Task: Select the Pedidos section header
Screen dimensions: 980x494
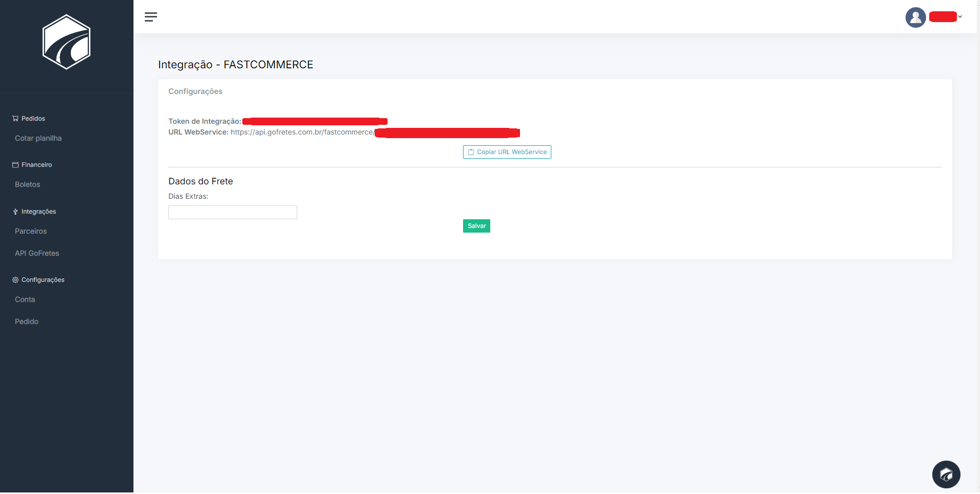Action: [33, 119]
